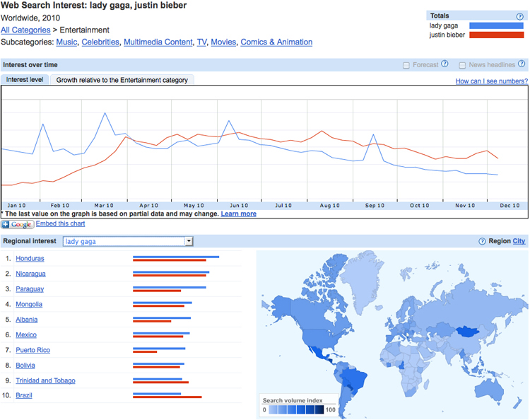This screenshot has width=530, height=420.
Task: Click the help icon in Totals box
Action: (520, 16)
